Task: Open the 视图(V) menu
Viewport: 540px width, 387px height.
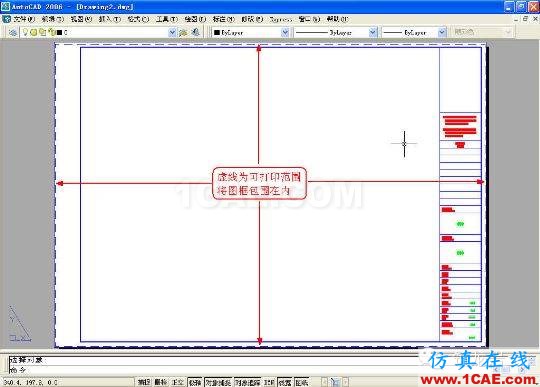Action: (x=81, y=19)
